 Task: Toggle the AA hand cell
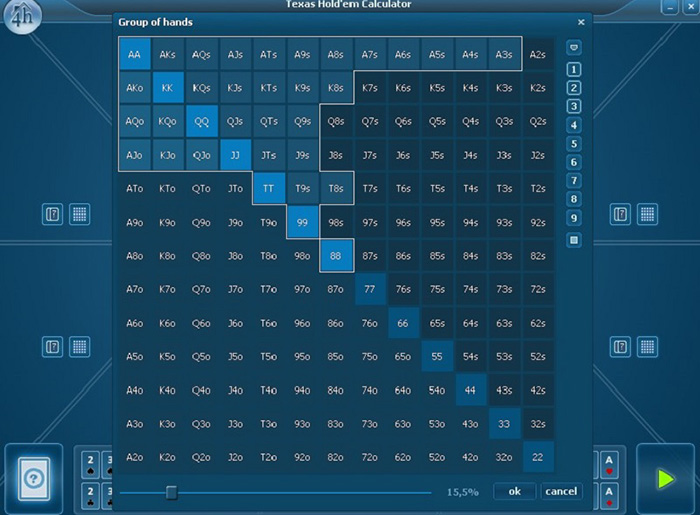[134, 54]
